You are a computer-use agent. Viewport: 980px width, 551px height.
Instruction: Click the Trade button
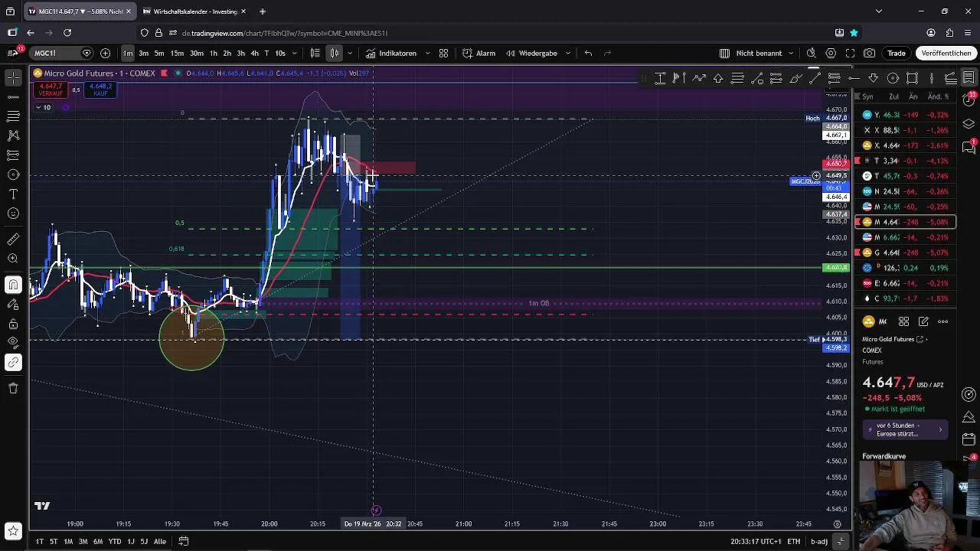point(897,53)
